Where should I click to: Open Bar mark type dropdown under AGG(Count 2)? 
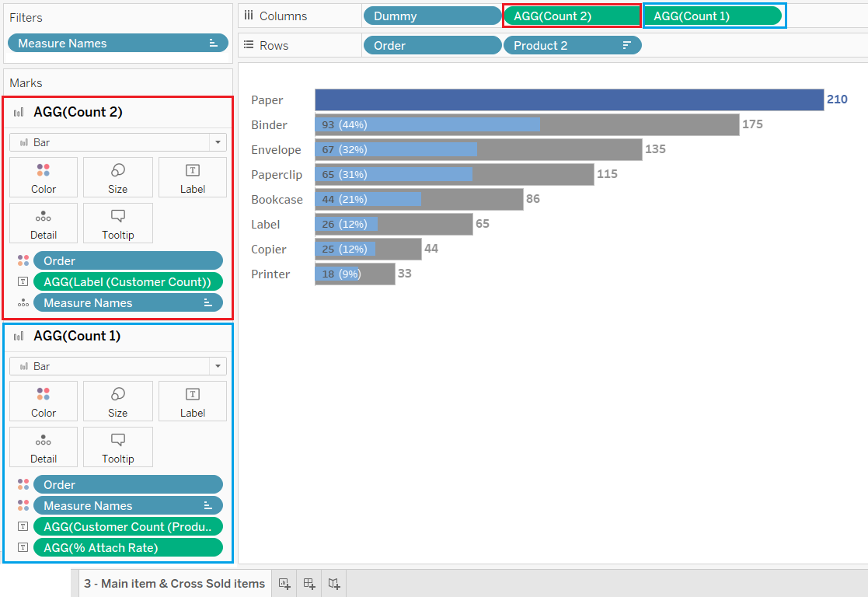tap(218, 142)
